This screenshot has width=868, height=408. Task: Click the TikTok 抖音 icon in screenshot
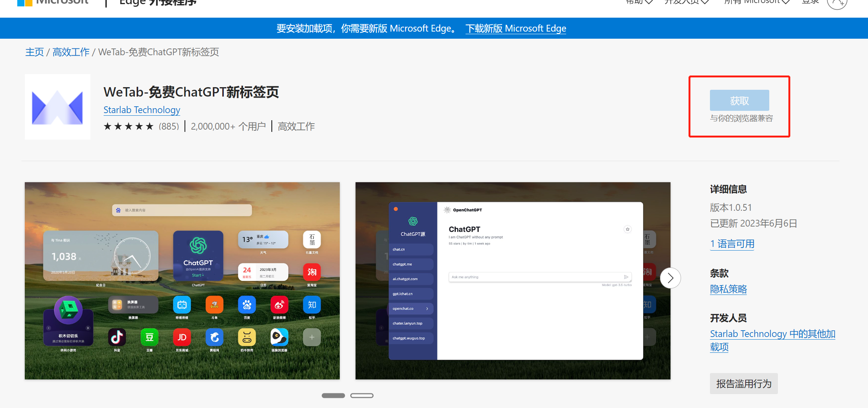pyautogui.click(x=117, y=337)
